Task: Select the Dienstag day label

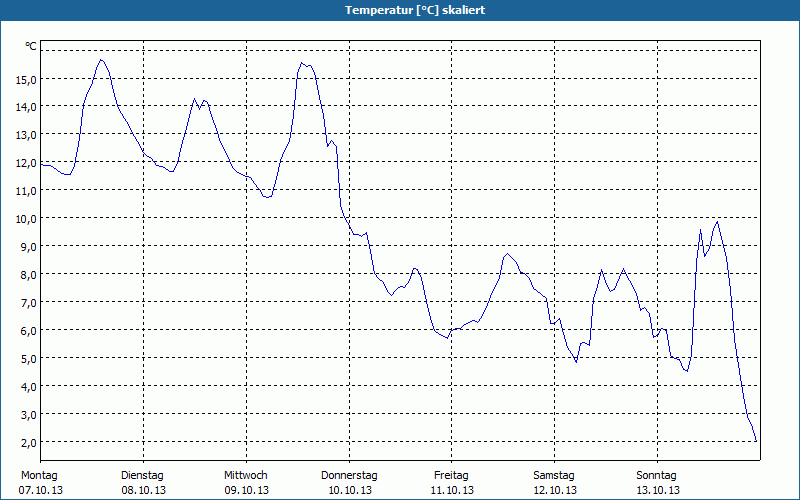Action: pyautogui.click(x=142, y=476)
